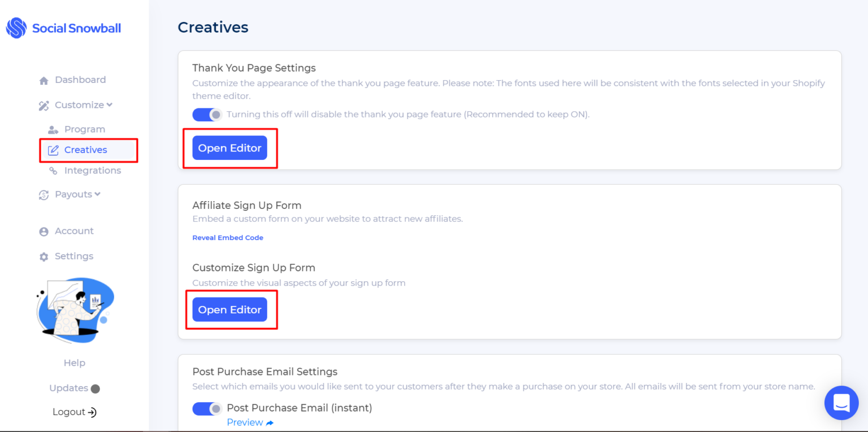This screenshot has height=432, width=868.
Task: Click the Program affiliates icon
Action: pos(53,129)
